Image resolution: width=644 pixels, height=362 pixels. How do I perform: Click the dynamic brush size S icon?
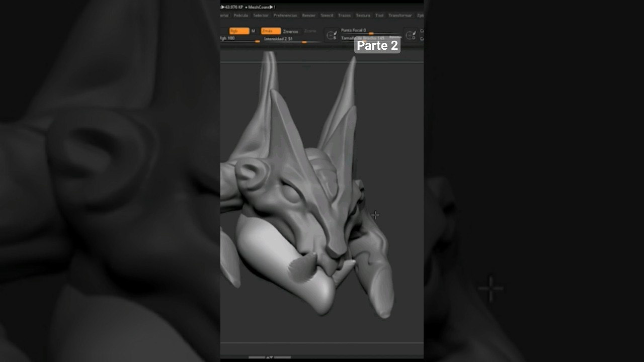click(x=332, y=35)
